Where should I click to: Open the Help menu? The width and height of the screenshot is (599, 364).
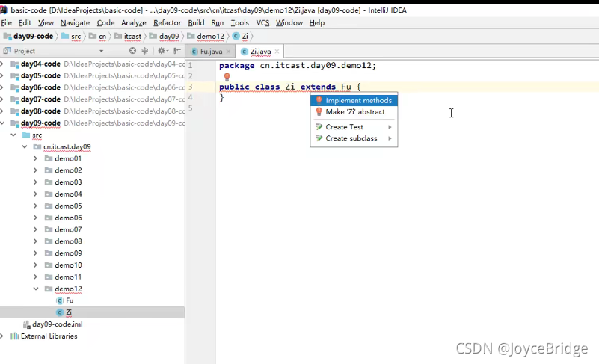(x=316, y=23)
